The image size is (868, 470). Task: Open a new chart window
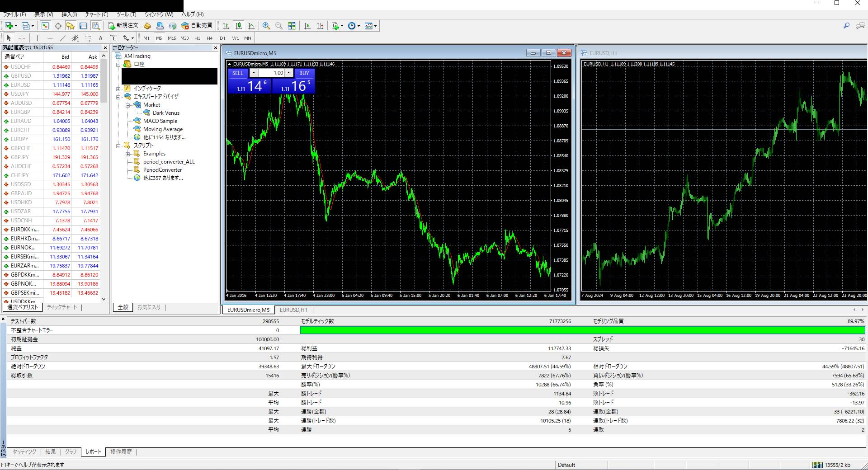pyautogui.click(x=9, y=26)
